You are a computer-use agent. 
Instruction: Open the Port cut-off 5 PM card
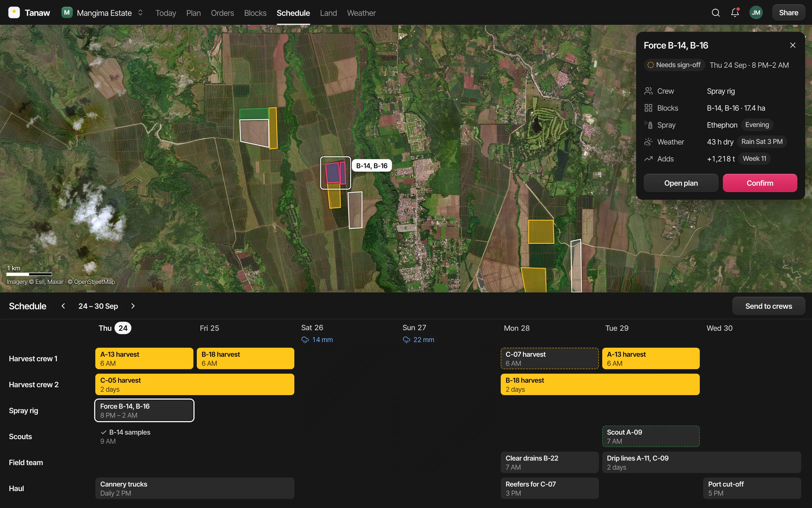click(752, 488)
